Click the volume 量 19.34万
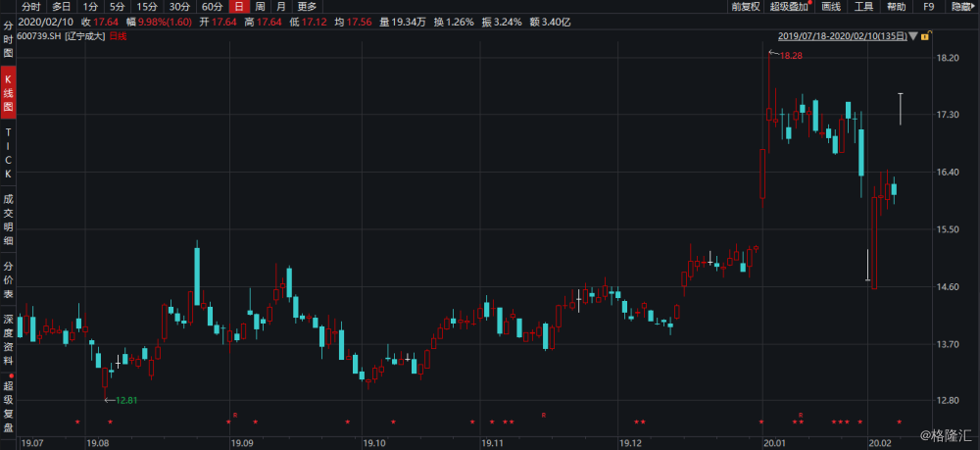Image resolution: width=980 pixels, height=450 pixels. (402, 23)
